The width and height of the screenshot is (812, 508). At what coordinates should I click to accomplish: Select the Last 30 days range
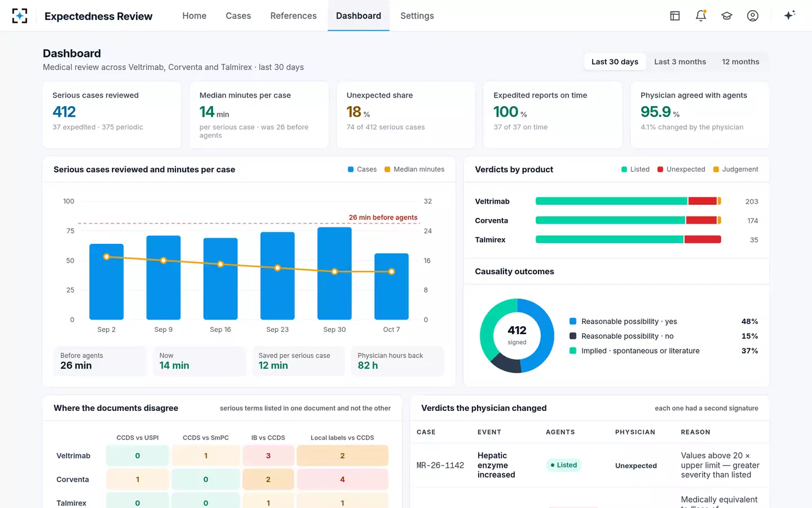click(615, 62)
